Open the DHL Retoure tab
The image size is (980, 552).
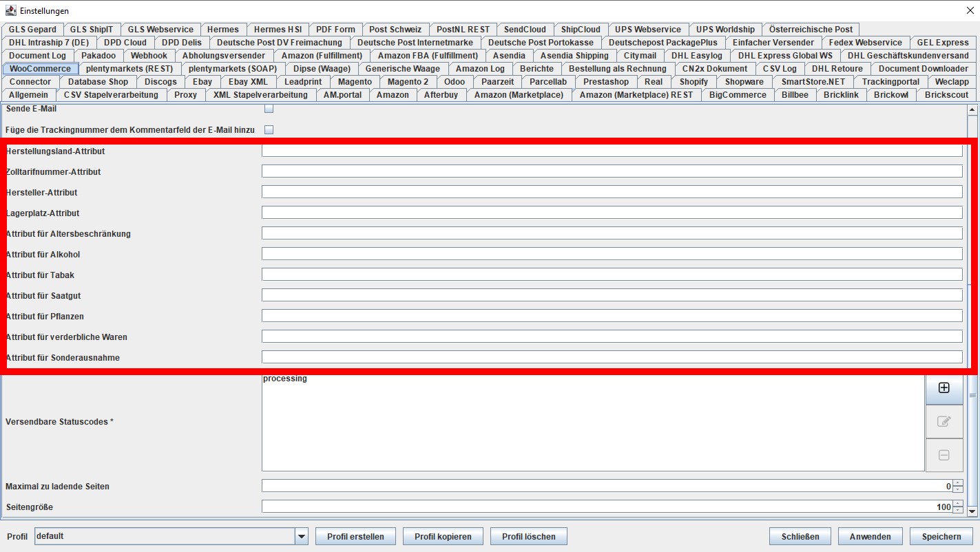[x=837, y=69]
